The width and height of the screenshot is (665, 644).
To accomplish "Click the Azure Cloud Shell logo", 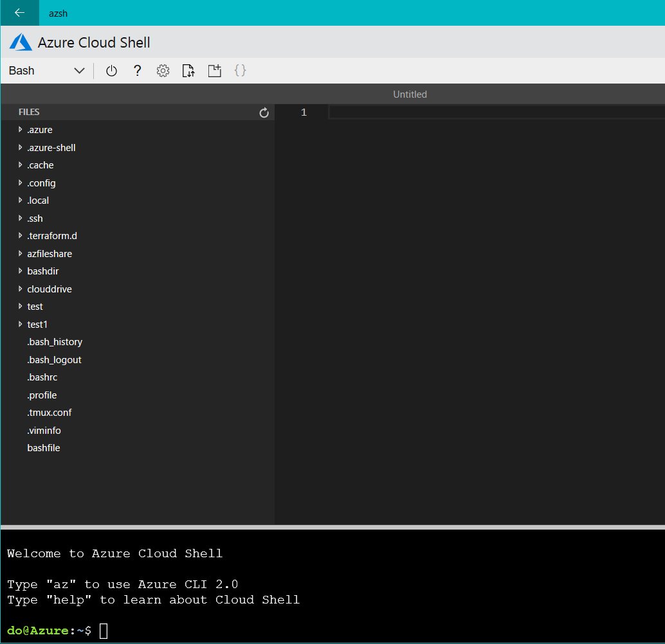I will 20,42.
